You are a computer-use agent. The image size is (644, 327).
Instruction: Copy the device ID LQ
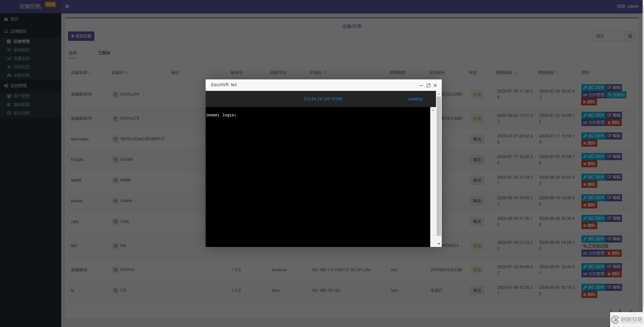[115, 291]
